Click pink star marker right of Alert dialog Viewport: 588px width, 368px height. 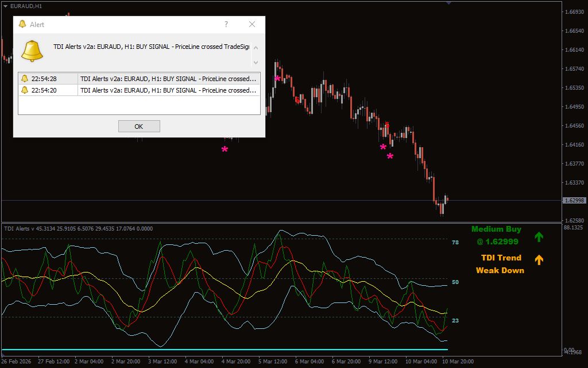tap(277, 79)
